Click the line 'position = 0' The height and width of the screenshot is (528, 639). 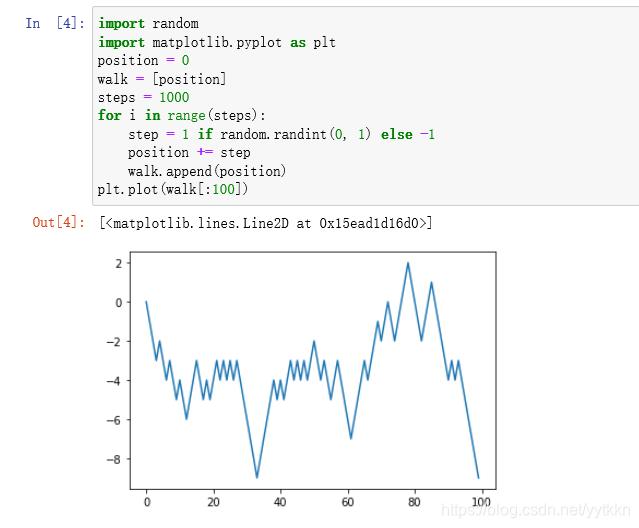pos(143,61)
